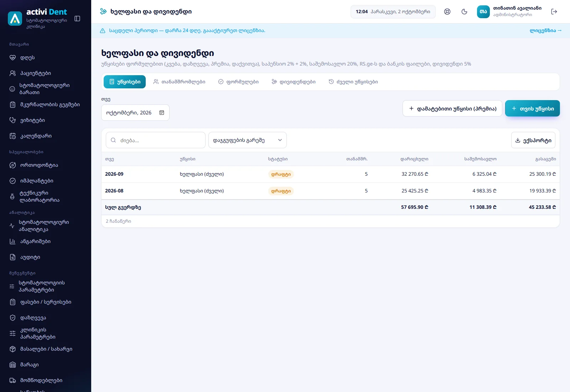Viewport: 570px width, 392px height.
Task: Click დრაფტი status badge for 2026-09
Action: [281, 174]
